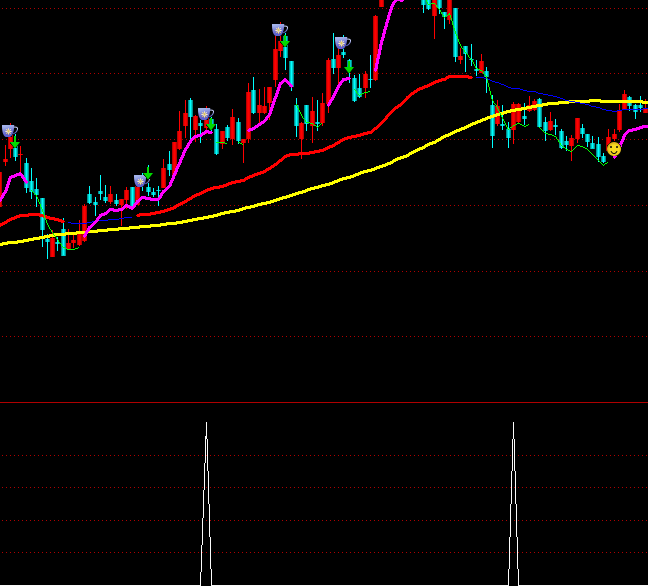Click the right white spike in indicator panel
This screenshot has width=648, height=586.
pyautogui.click(x=513, y=500)
